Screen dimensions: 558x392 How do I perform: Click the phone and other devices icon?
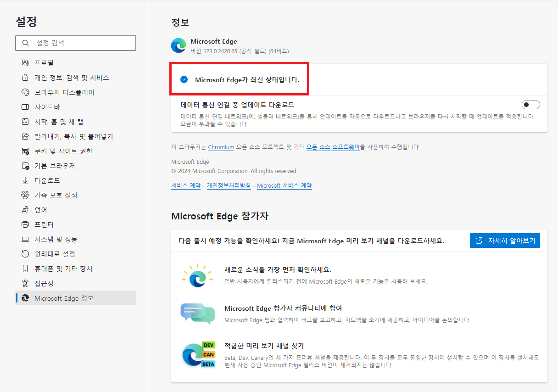point(25,269)
